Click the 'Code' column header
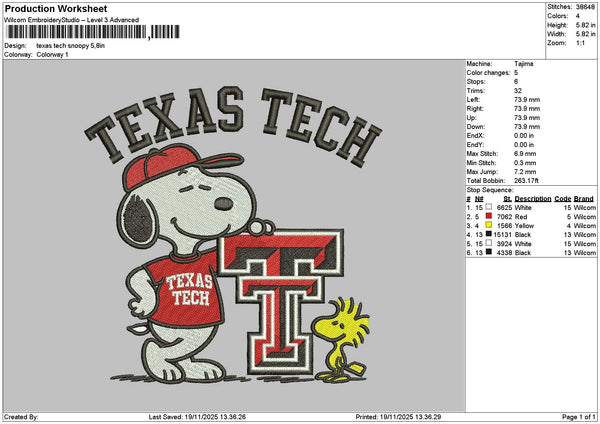The image size is (600, 424). pos(562,199)
